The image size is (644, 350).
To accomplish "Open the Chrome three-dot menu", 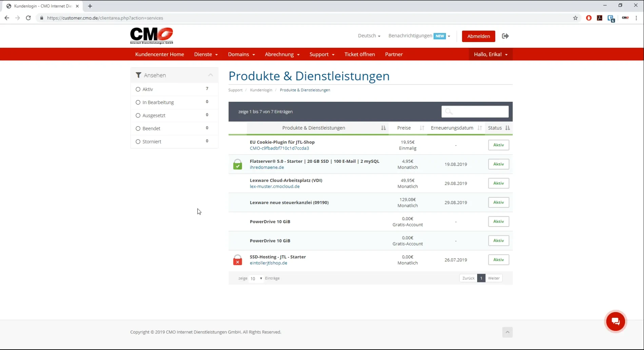I will [x=636, y=18].
